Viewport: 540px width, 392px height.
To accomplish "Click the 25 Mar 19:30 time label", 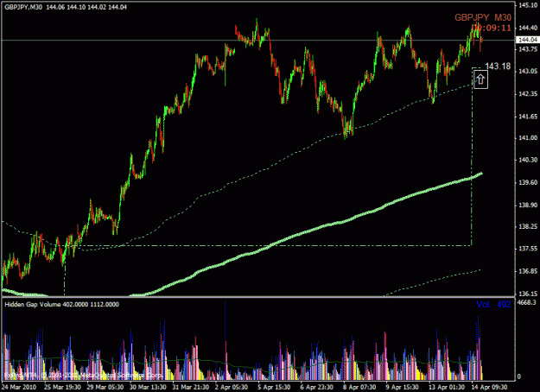I will click(x=62, y=387).
